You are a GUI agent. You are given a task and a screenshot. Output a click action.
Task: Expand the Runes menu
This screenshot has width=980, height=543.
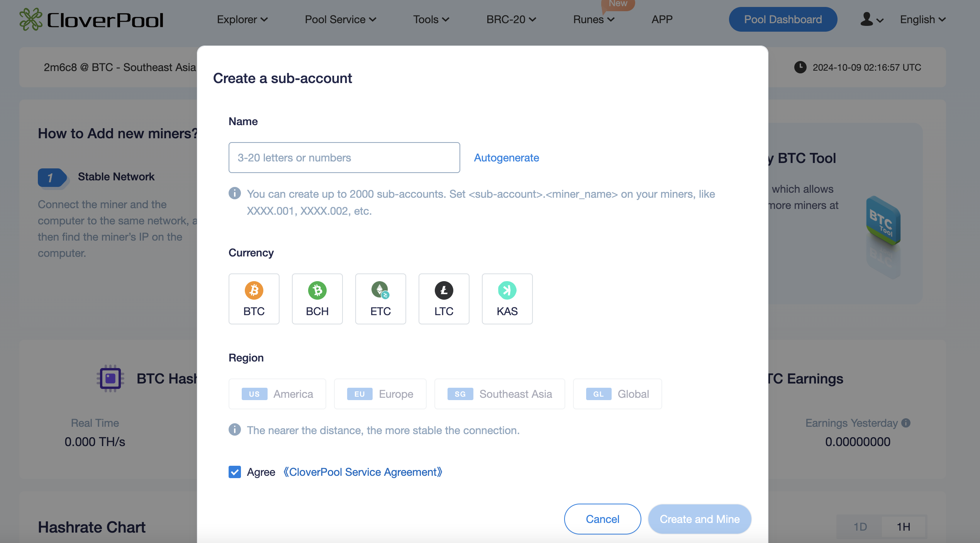[593, 19]
